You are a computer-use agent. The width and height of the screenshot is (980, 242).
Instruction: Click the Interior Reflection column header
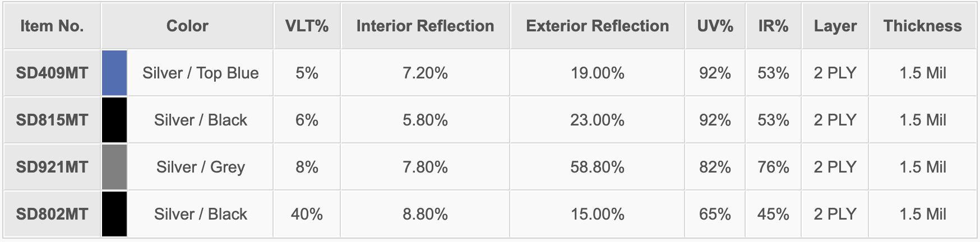coord(425,26)
